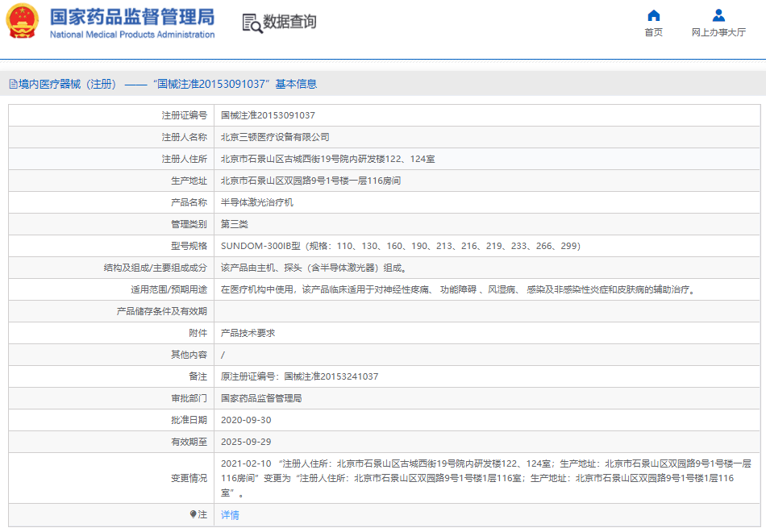
Task: Click the 产品技术要求 attachment value
Action: 248,333
